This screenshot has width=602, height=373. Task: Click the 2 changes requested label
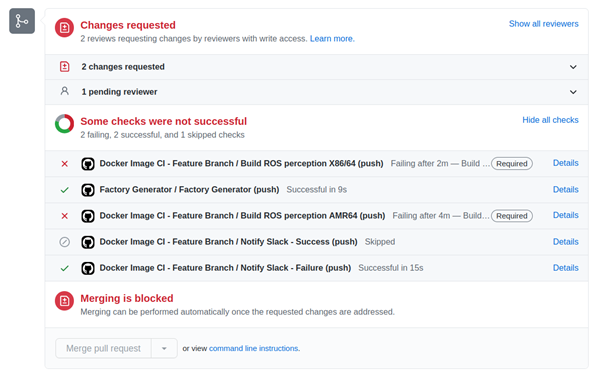(x=123, y=67)
